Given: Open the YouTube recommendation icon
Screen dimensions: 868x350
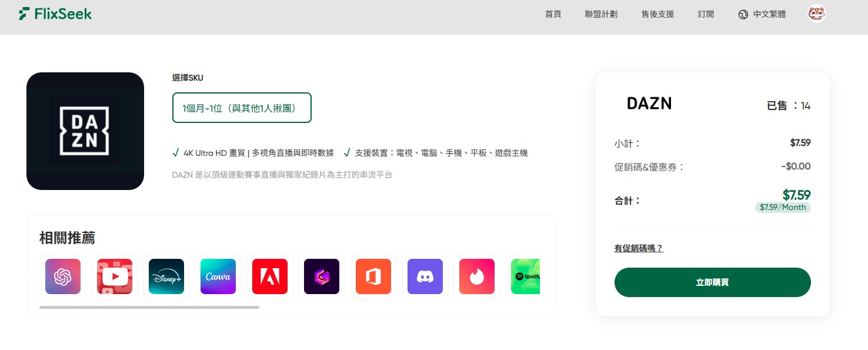Looking at the screenshot, I should (115, 276).
